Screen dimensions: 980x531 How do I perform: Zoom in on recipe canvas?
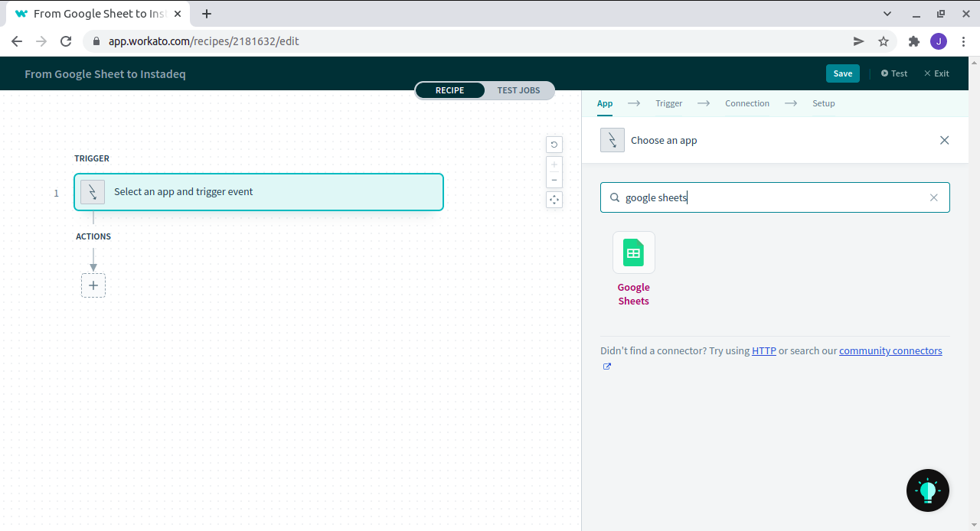click(554, 164)
